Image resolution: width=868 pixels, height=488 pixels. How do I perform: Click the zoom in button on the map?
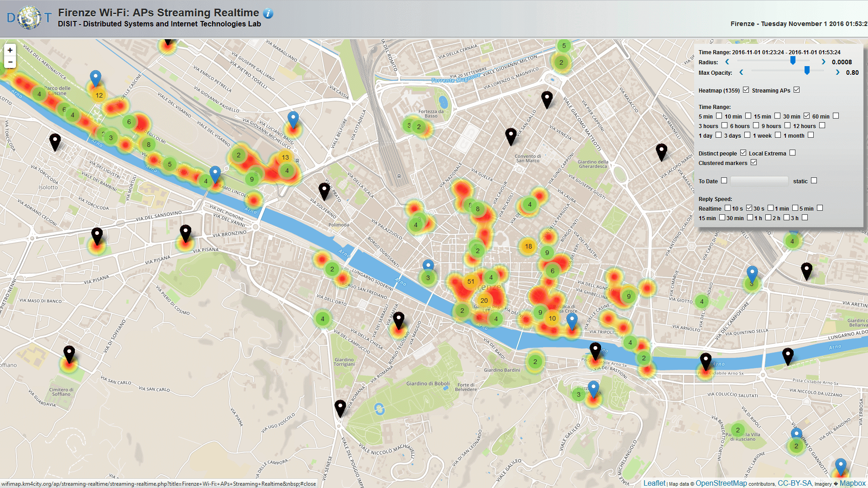click(10, 50)
